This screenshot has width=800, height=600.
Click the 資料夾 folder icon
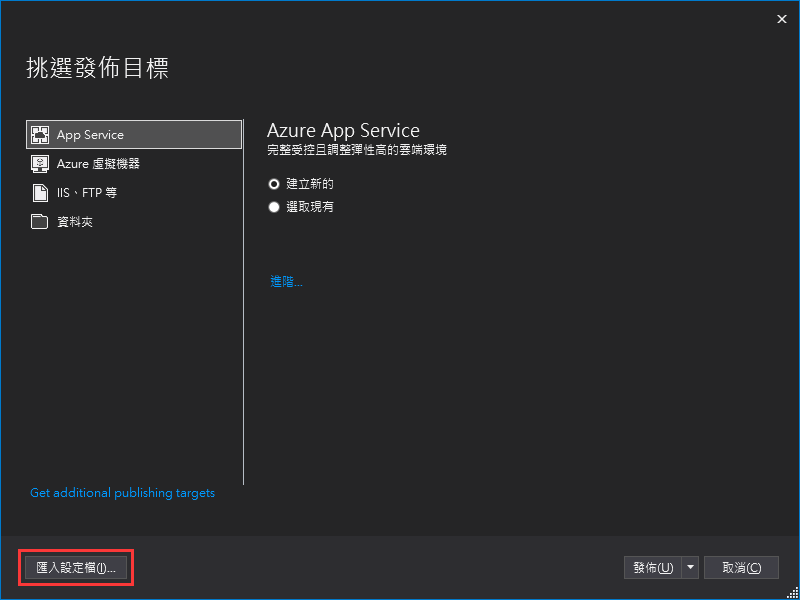[x=40, y=222]
